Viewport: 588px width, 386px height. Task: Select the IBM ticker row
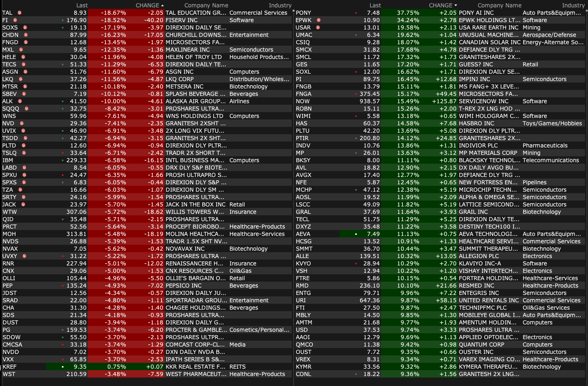coord(8,160)
